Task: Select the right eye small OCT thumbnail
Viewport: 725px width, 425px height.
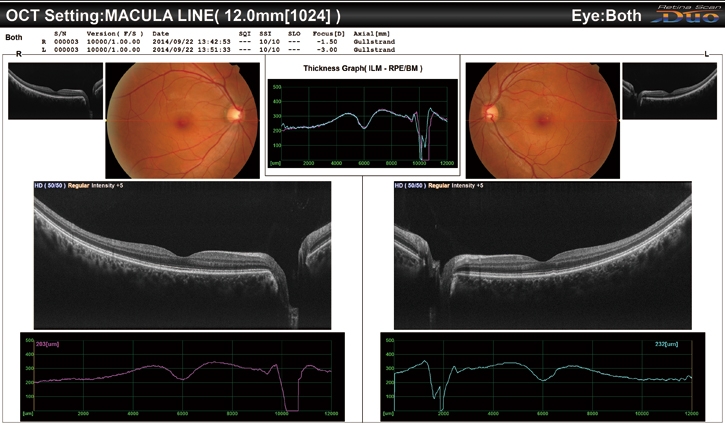Action: 54,93
